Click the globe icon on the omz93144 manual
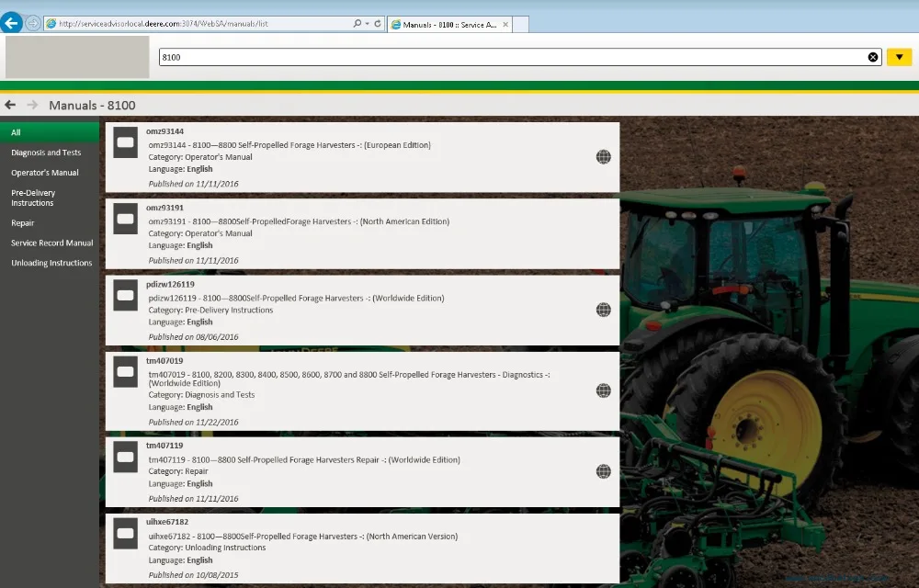The width and height of the screenshot is (919, 588). pos(603,156)
